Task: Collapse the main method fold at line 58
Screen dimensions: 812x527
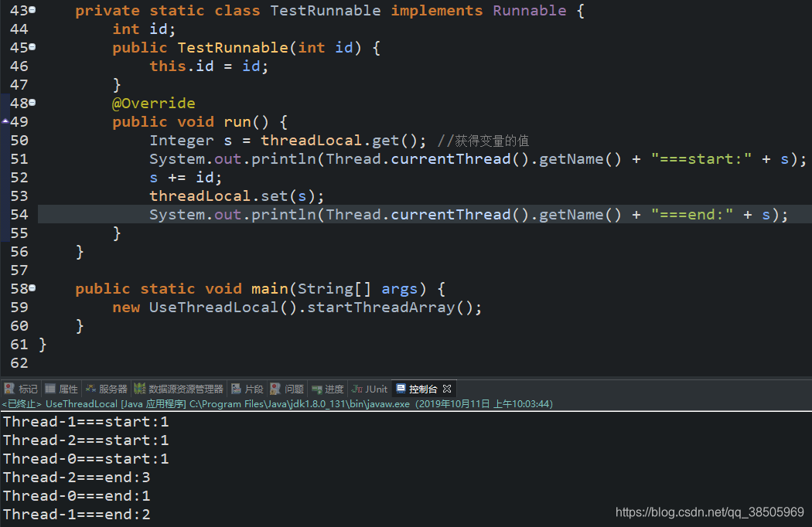Action: pyautogui.click(x=32, y=287)
